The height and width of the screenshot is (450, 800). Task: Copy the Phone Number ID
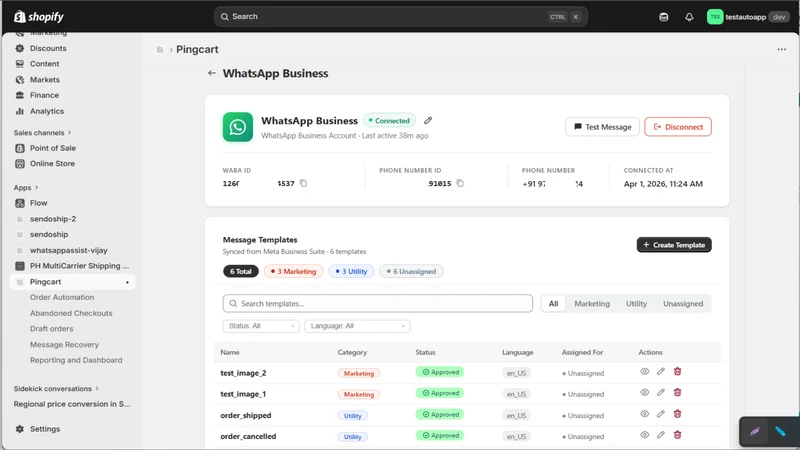tap(460, 183)
